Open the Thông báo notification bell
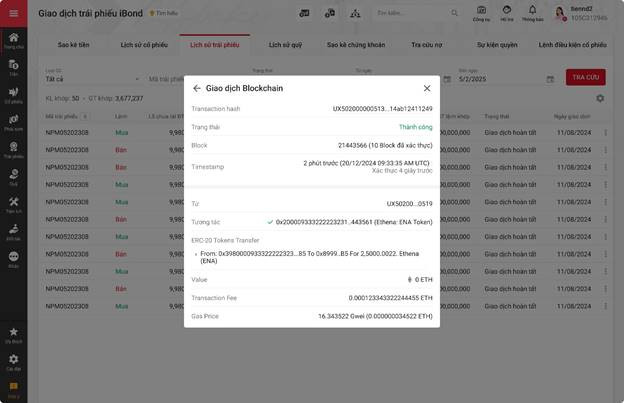Screen dimensions: 624x403 click(532, 13)
